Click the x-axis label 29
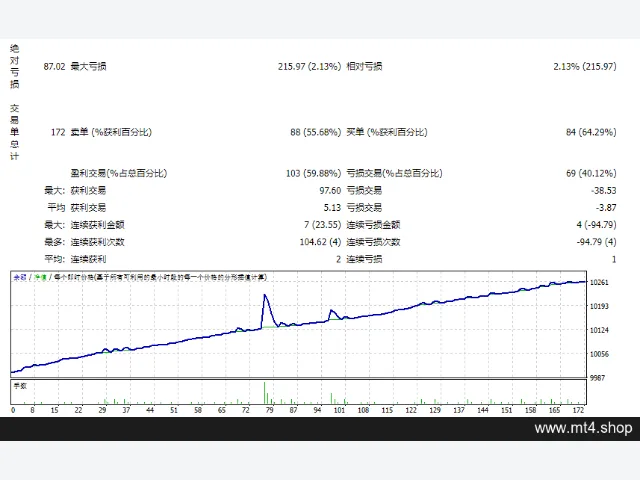Screen dimensions: 640x480 point(102,410)
